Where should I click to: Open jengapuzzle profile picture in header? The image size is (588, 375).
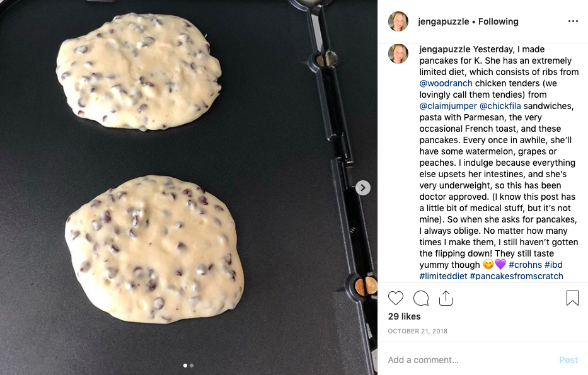tap(398, 21)
